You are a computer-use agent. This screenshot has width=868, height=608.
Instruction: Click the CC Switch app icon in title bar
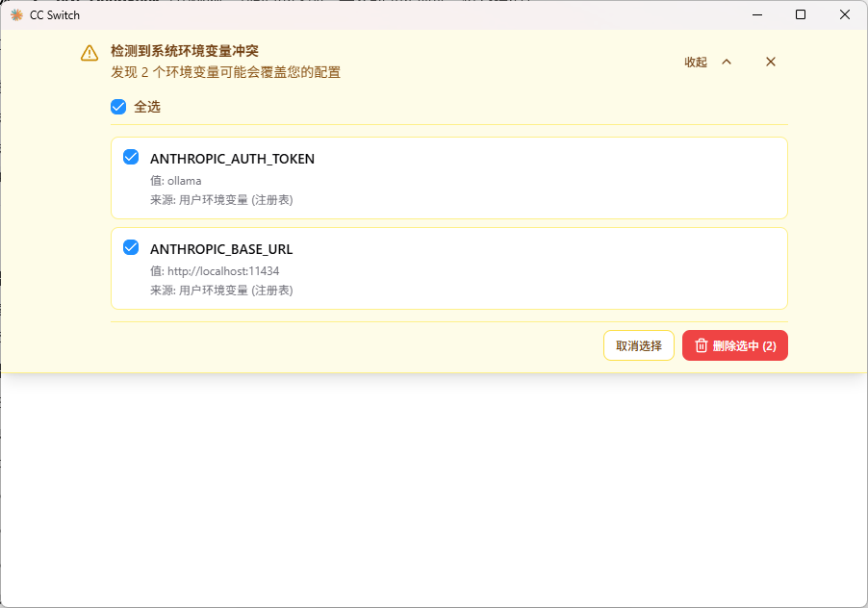(x=16, y=15)
